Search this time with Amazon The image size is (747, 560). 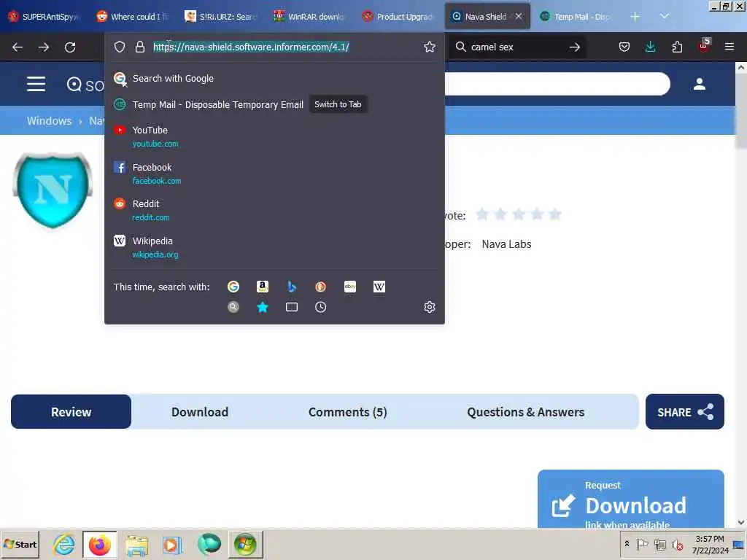click(263, 287)
